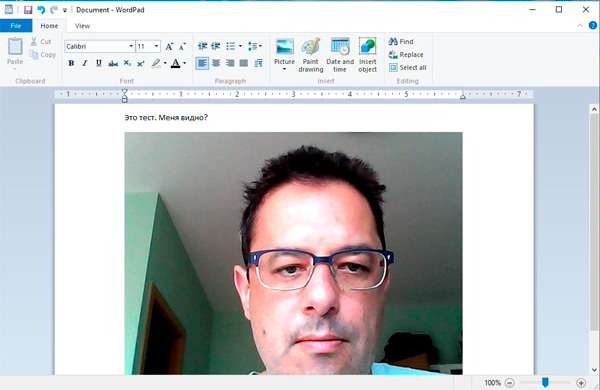Open the Calibri font family dropdown
Screen dimensions: 600x390
pos(131,46)
